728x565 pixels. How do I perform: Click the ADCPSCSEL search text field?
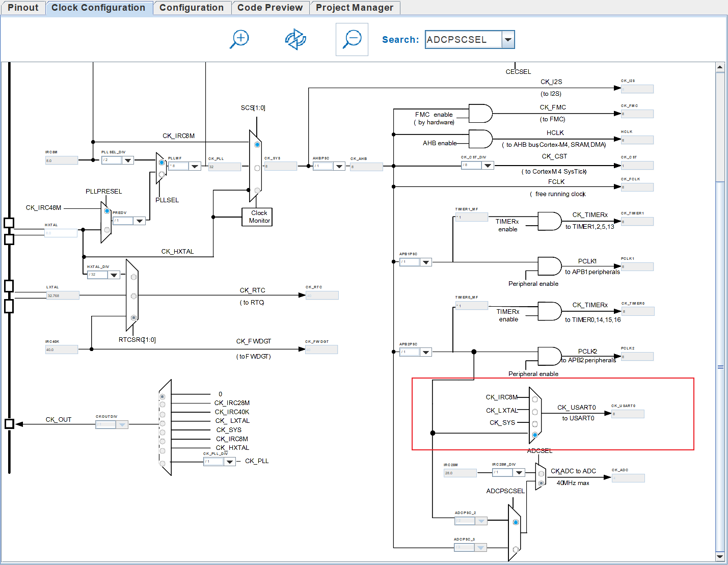click(464, 40)
